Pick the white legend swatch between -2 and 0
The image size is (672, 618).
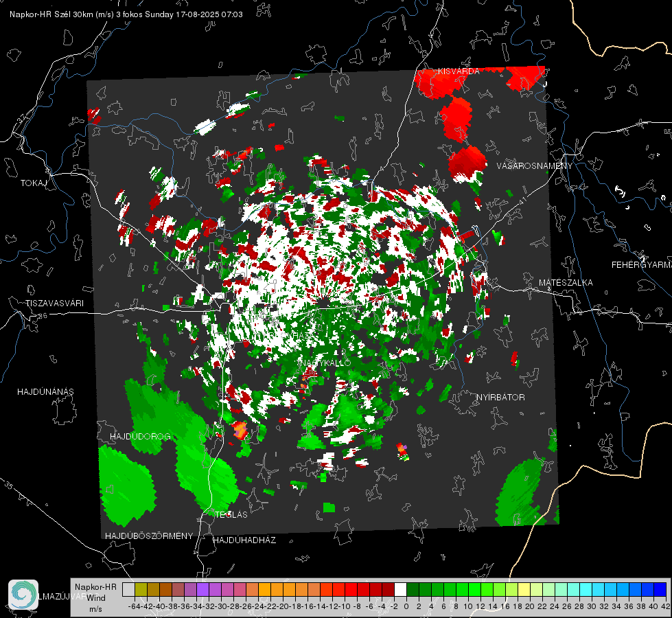(400, 589)
